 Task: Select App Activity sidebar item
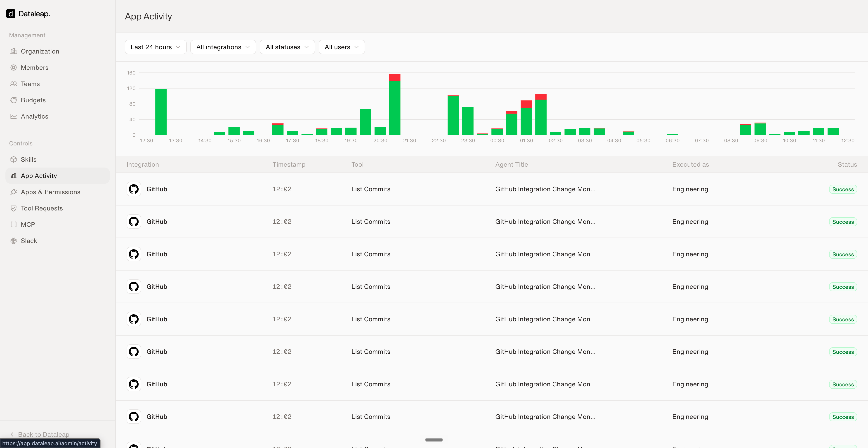pos(58,176)
